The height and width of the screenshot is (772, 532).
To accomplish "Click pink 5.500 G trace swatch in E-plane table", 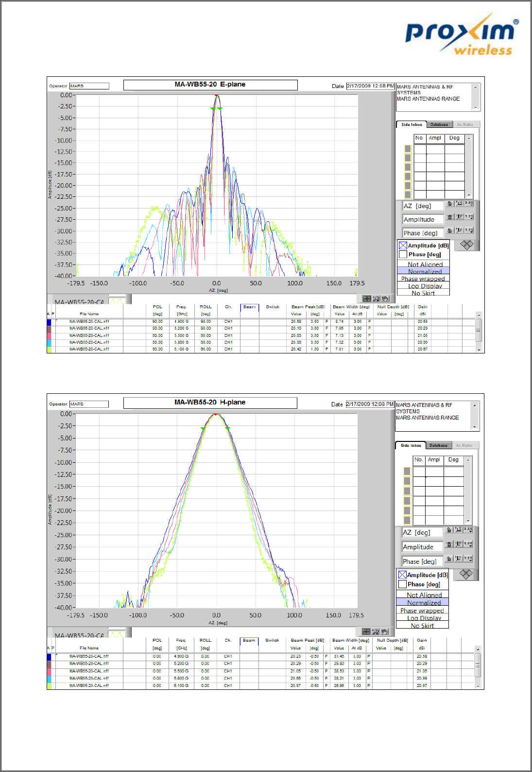I will tap(49, 336).
